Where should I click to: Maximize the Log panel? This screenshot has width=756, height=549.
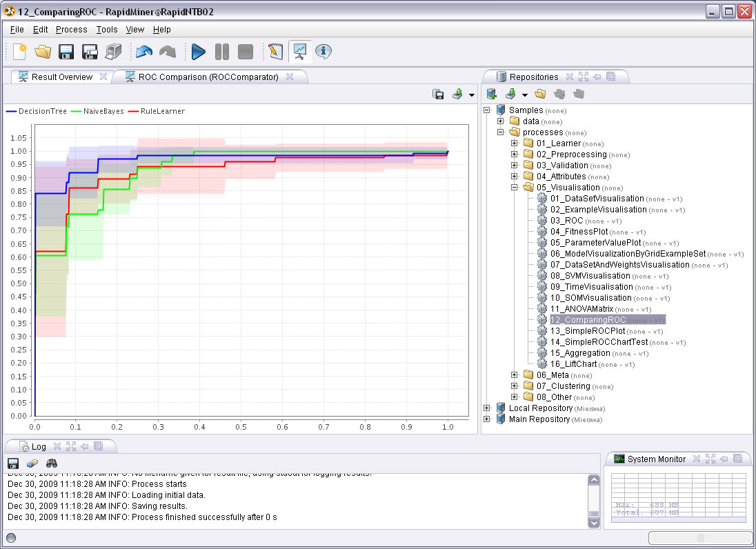pos(70,447)
